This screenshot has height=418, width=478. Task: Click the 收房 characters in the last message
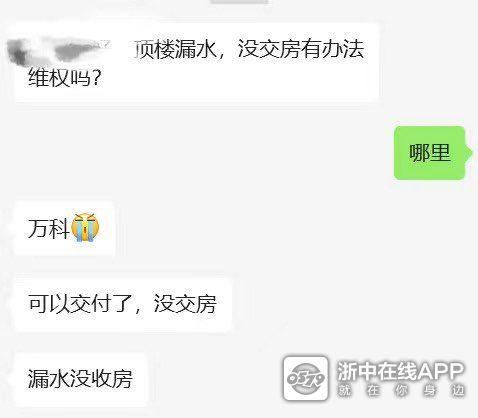[112, 379]
